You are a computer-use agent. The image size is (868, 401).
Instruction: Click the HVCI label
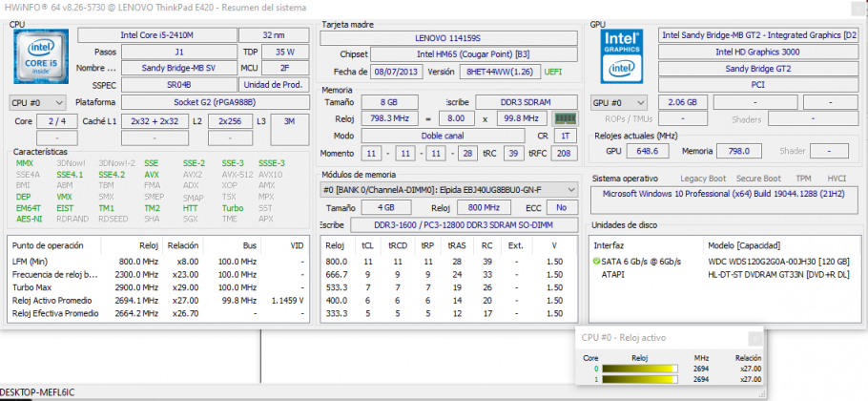[x=836, y=179]
